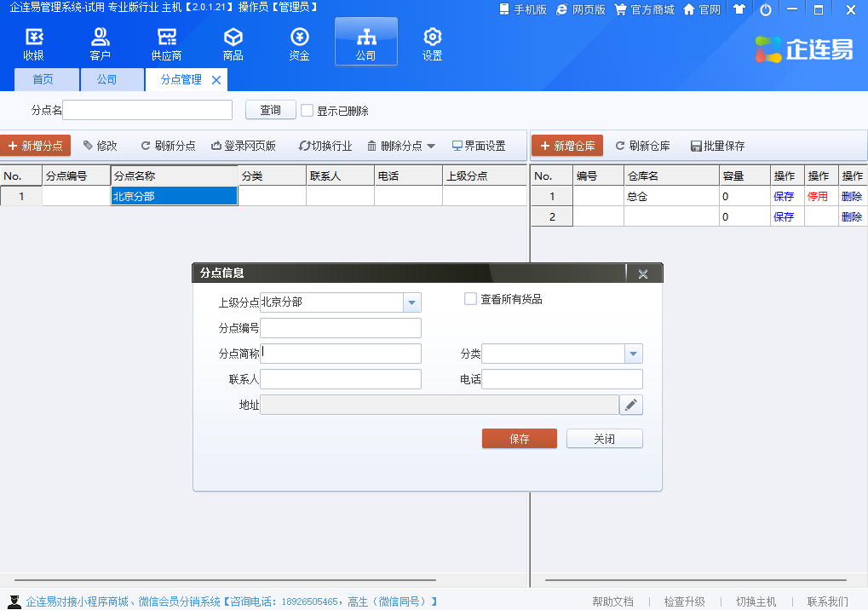Open the 设置 settings module
This screenshot has width=868, height=610.
point(432,44)
